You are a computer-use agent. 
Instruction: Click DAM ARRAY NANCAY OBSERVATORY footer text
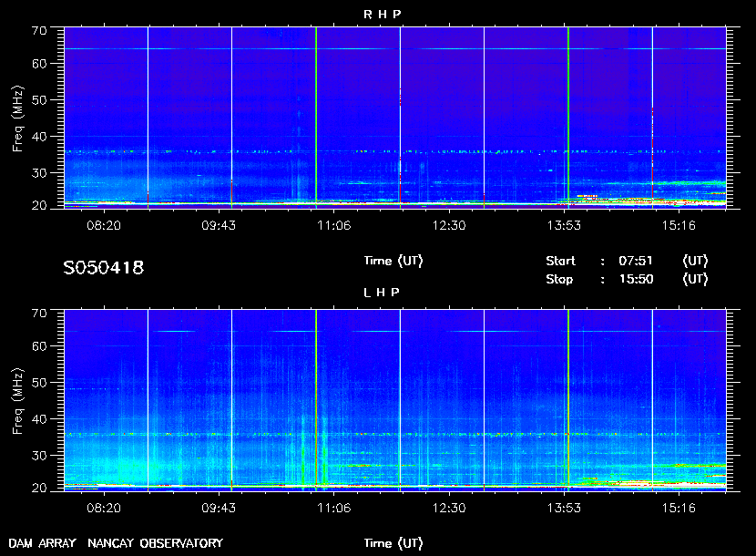[116, 543]
